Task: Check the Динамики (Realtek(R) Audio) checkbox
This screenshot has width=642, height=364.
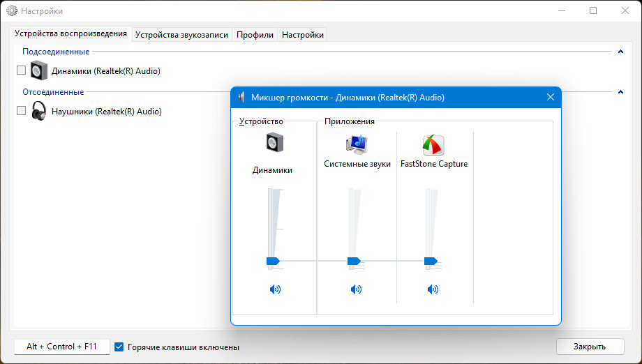Action: (22, 70)
